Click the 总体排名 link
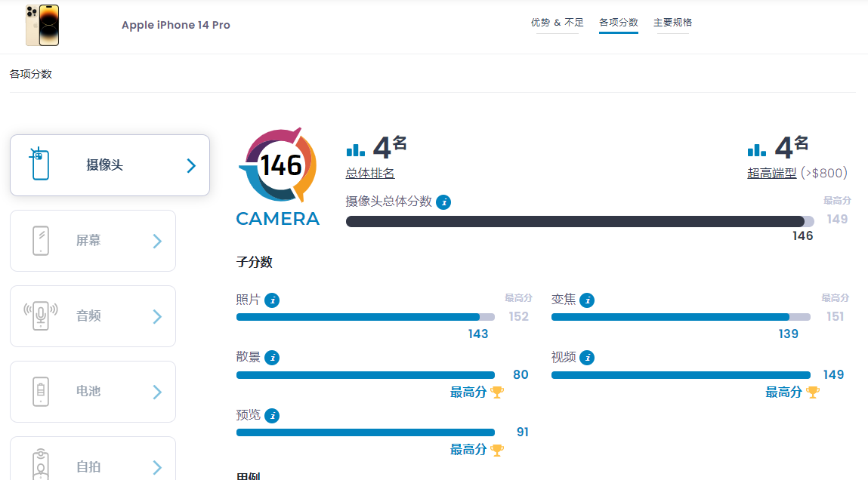This screenshot has height=480, width=868. point(369,173)
